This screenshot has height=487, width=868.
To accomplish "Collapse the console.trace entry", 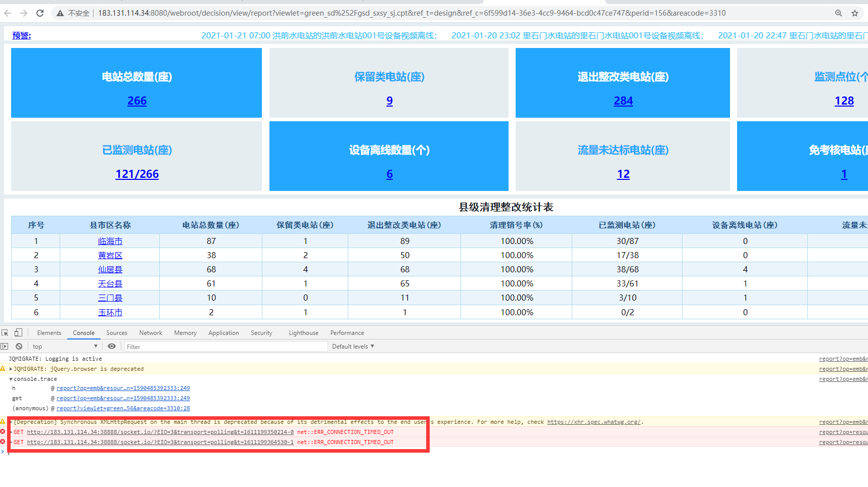I will (x=11, y=379).
